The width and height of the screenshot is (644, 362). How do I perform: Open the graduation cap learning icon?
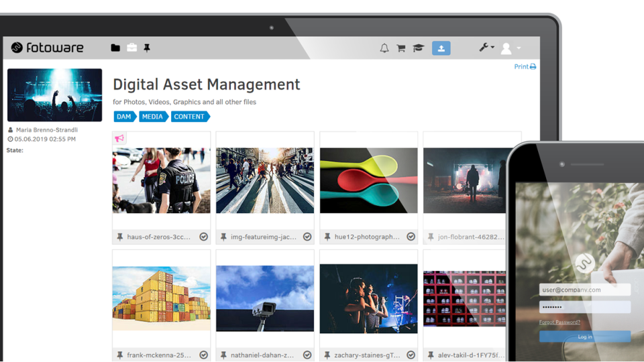(x=418, y=48)
